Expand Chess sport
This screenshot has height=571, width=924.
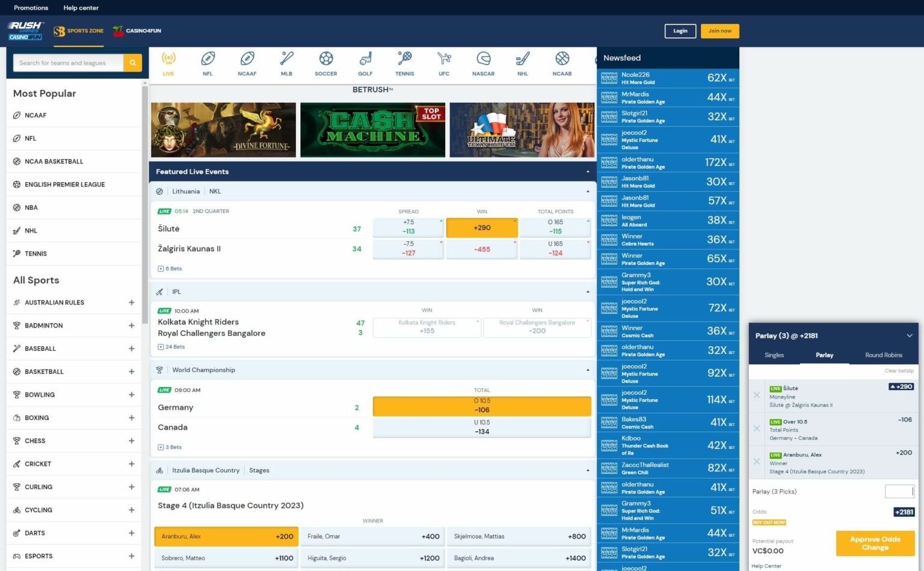tap(131, 441)
